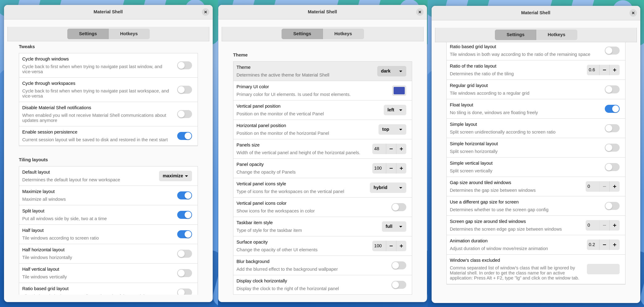Switch to Hotkeys tab in right window
The image size is (644, 307).
click(x=557, y=35)
